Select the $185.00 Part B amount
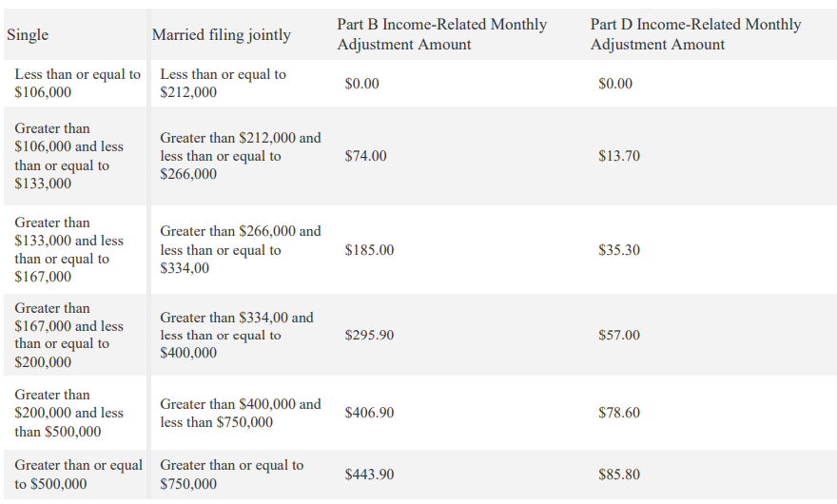837x504 pixels. coord(369,250)
